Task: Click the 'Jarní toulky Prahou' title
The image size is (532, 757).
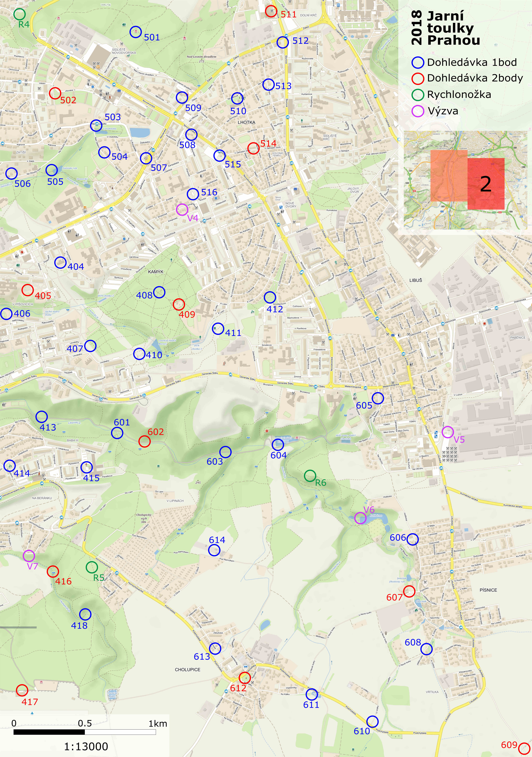Action: tap(454, 28)
